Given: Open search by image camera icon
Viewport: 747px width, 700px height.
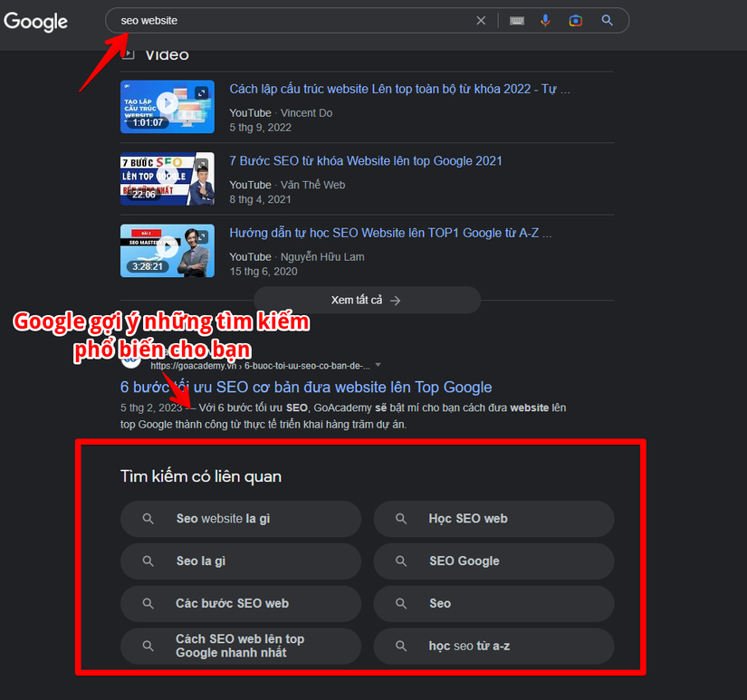Looking at the screenshot, I should click(x=576, y=21).
